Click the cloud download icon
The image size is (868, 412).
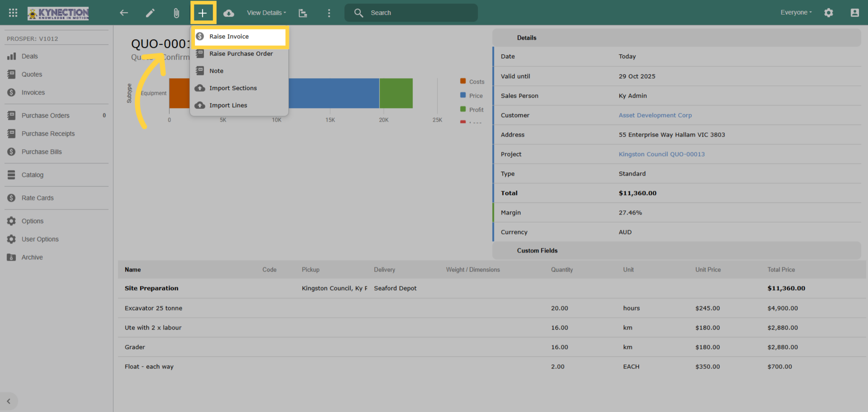coord(229,13)
